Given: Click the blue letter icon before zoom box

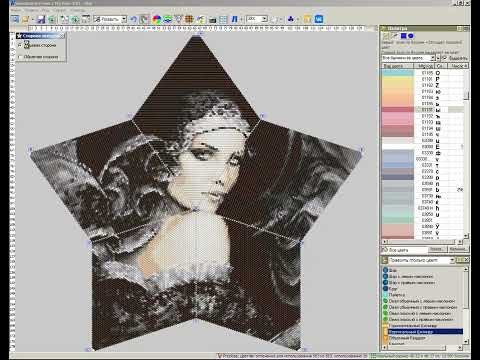Looking at the screenshot, I should (x=234, y=19).
